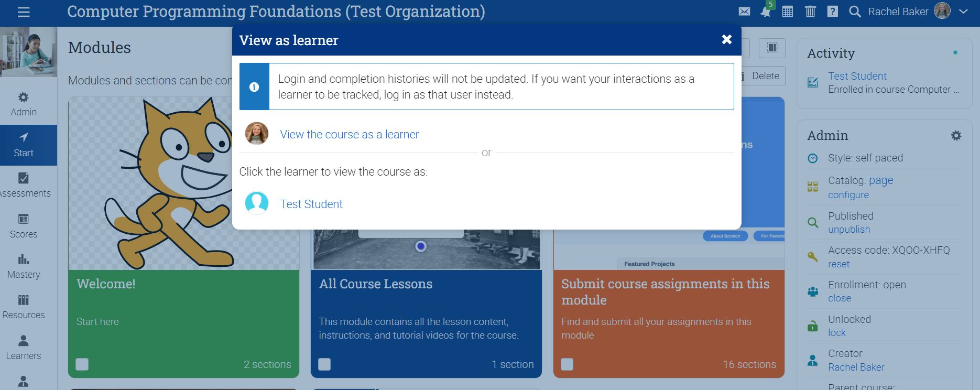Choose Test Student as the learner
This screenshot has height=390, width=980.
(311, 204)
